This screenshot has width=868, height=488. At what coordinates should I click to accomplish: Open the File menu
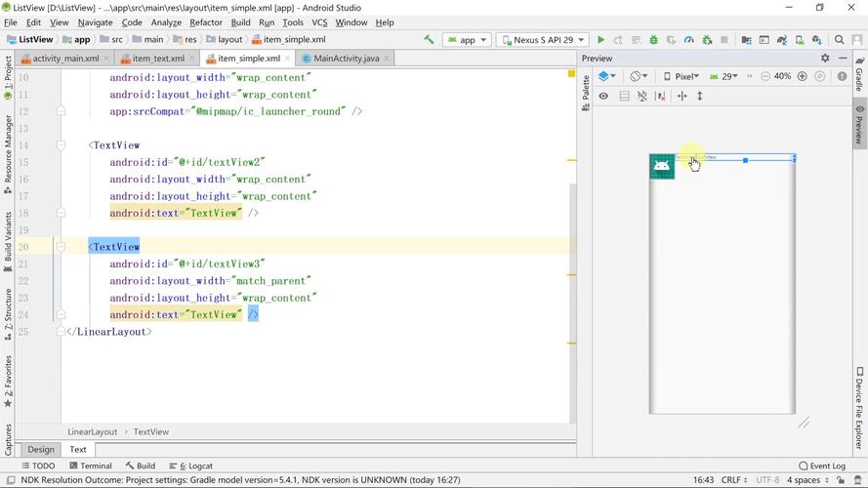click(11, 22)
